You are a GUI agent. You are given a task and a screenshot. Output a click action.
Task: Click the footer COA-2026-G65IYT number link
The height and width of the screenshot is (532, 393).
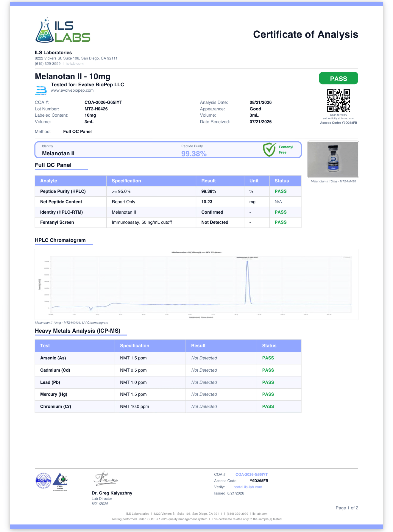(x=252, y=475)
